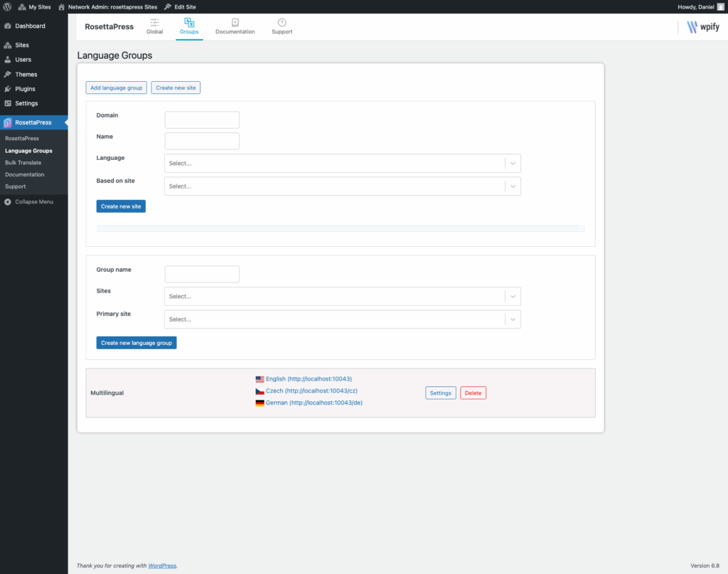Image resolution: width=728 pixels, height=574 pixels.
Task: Focus the Group name input field
Action: point(202,275)
